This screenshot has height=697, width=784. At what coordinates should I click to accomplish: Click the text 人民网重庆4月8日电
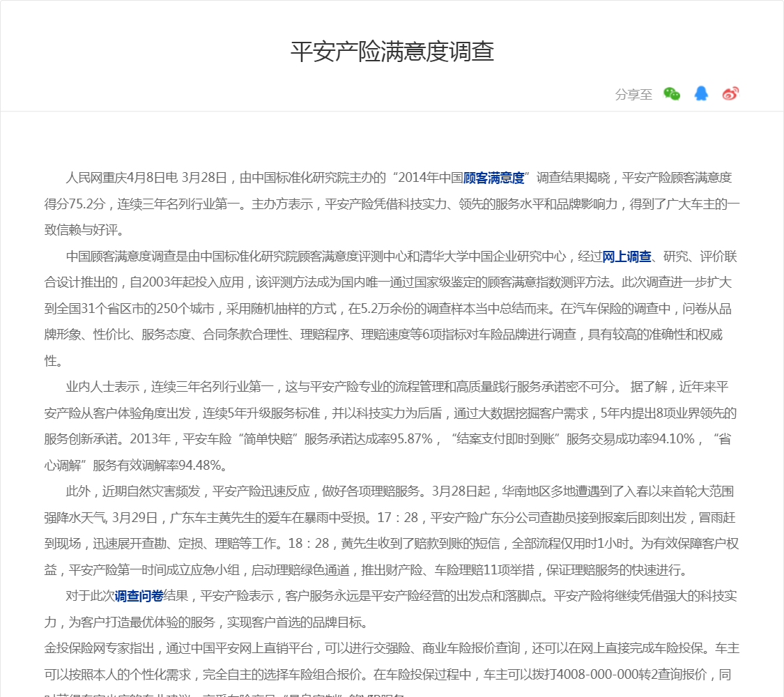[121, 178]
